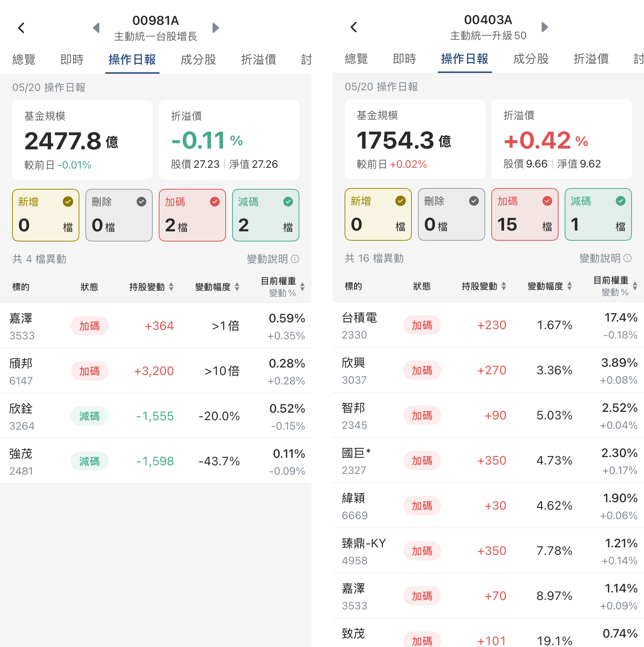Open 變動說明 info in 00981A panel
Image resolution: width=644 pixels, height=647 pixels.
pyautogui.click(x=273, y=259)
